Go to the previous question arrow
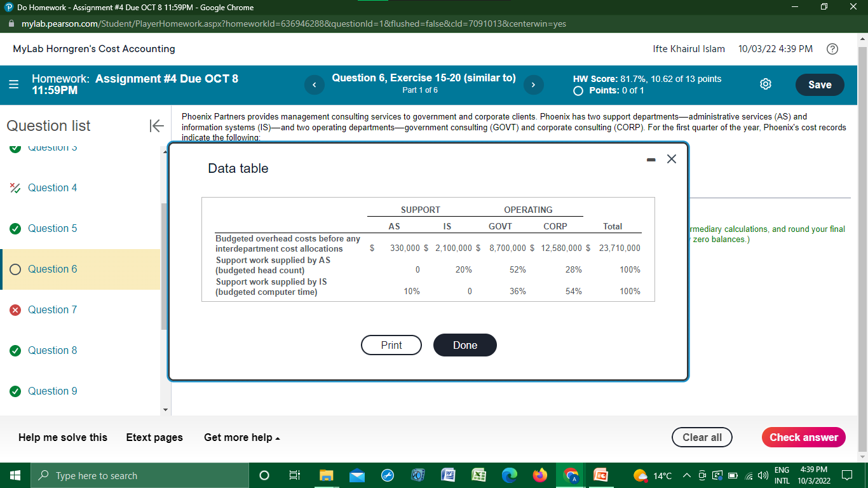Image resolution: width=868 pixels, height=488 pixels. [314, 85]
